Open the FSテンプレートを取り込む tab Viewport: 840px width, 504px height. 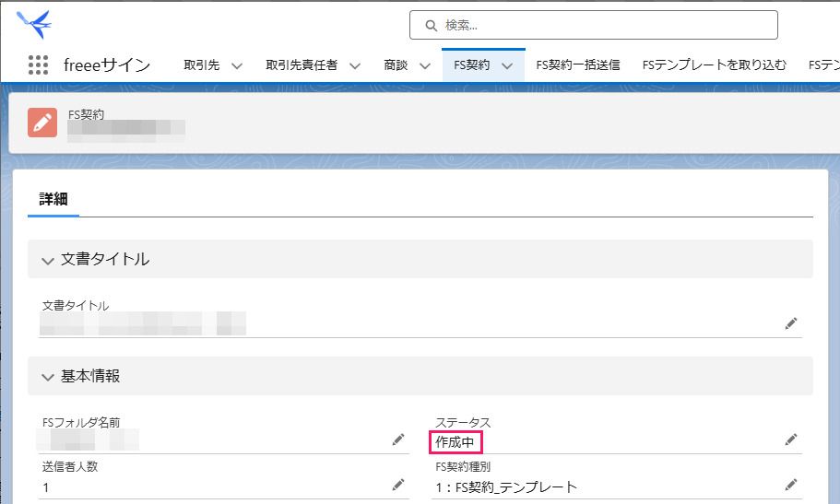[x=714, y=64]
